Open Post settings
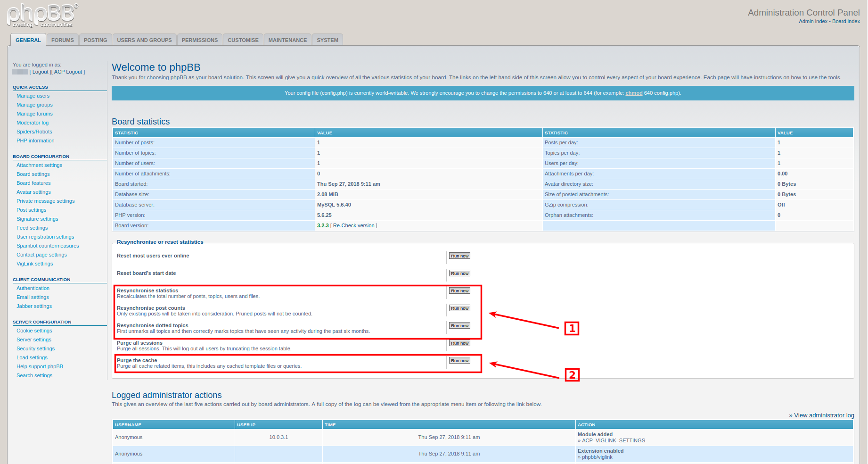The height and width of the screenshot is (464, 868). [32, 210]
